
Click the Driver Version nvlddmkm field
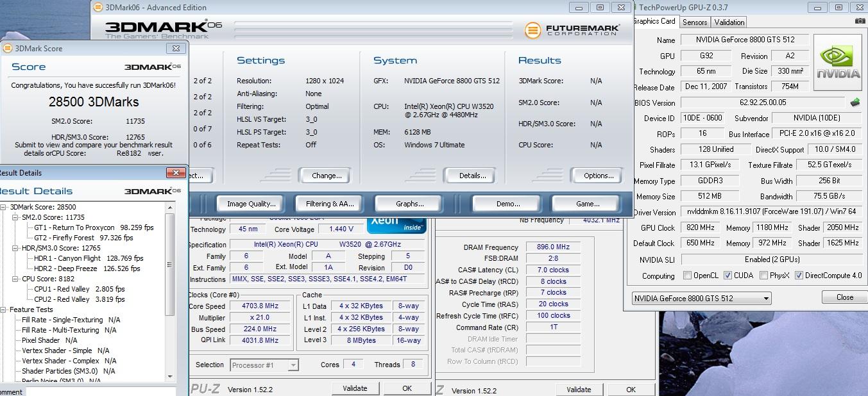(770, 211)
